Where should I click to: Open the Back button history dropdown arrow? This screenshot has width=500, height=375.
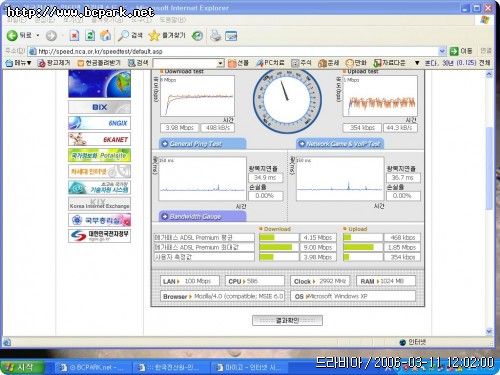click(x=38, y=35)
